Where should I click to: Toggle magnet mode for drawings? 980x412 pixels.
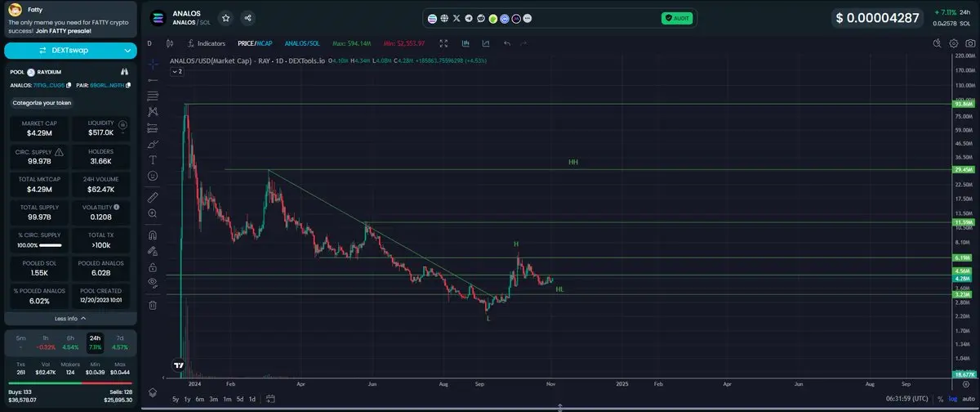[x=153, y=235]
